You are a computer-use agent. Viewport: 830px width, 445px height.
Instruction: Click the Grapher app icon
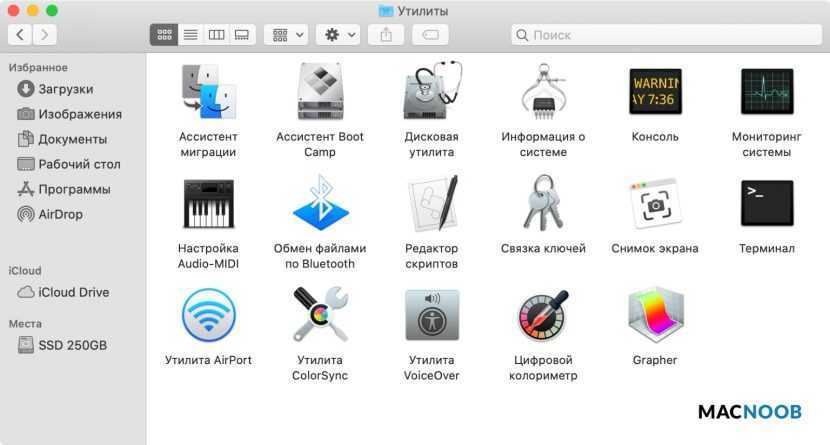(655, 316)
